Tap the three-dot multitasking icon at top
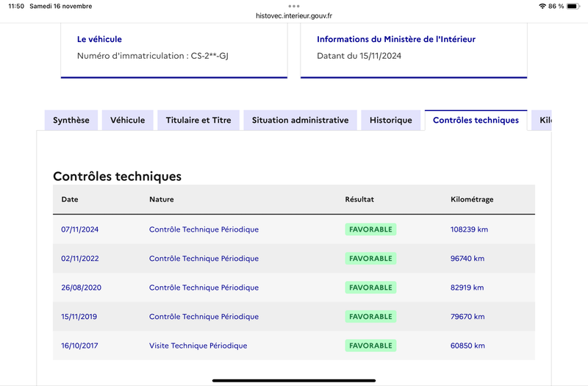Screen dimensions: 588x386 click(294, 6)
